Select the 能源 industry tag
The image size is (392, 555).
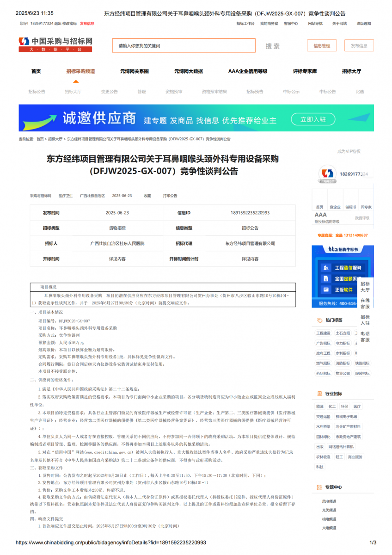tap(320, 407)
